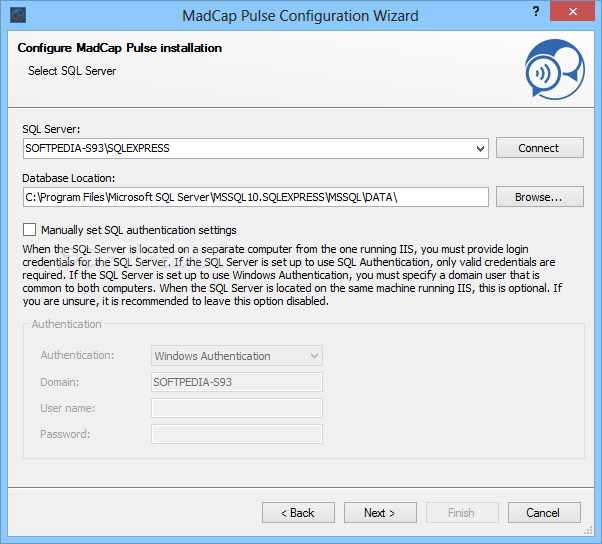This screenshot has width=602, height=544.
Task: Click the Browse... button
Action: pos(539,197)
